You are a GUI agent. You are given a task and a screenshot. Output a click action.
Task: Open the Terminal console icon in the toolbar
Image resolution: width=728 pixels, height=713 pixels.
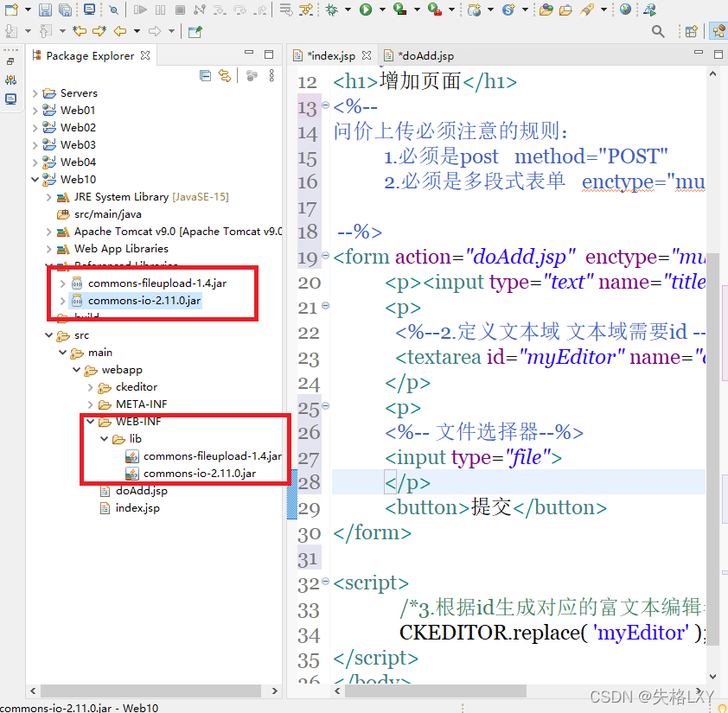(89, 10)
